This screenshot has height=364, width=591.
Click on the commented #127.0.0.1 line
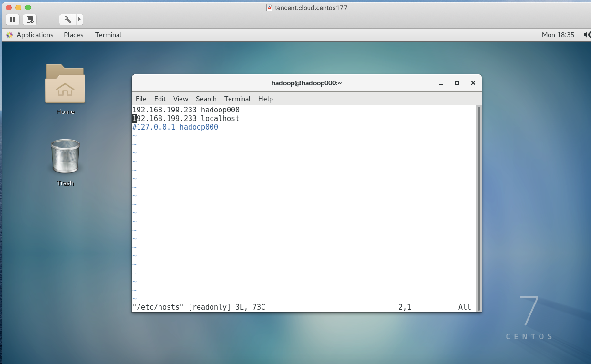(x=176, y=127)
